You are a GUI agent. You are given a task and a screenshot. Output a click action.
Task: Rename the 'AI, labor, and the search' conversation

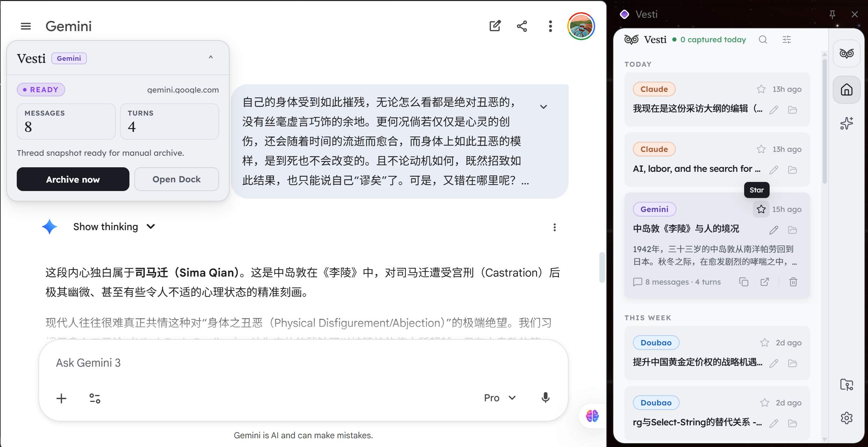[774, 170]
